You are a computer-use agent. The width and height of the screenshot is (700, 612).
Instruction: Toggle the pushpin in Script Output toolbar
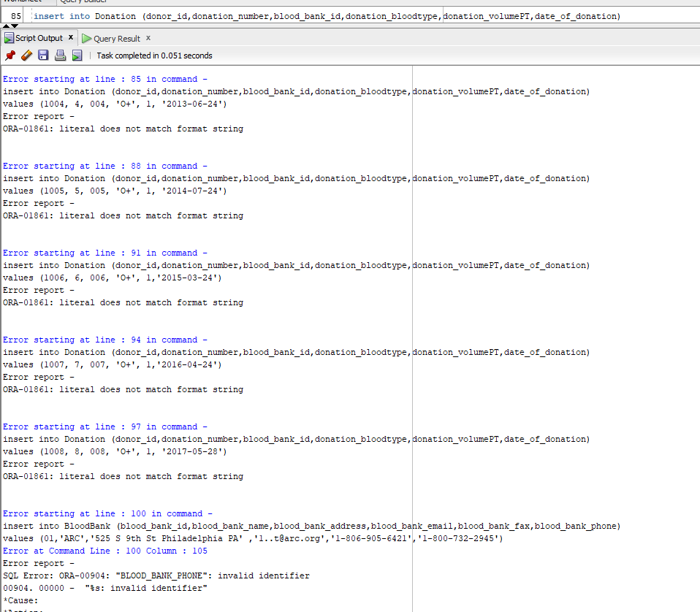tap(10, 55)
